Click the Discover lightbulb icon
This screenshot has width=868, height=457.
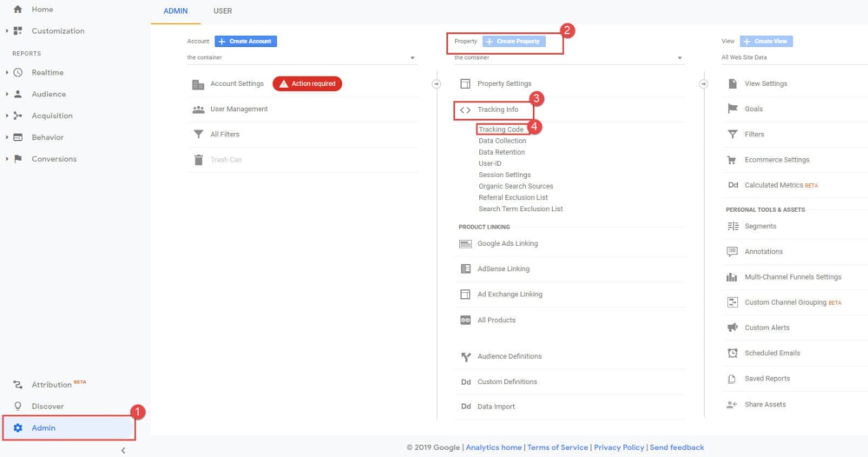[17, 406]
